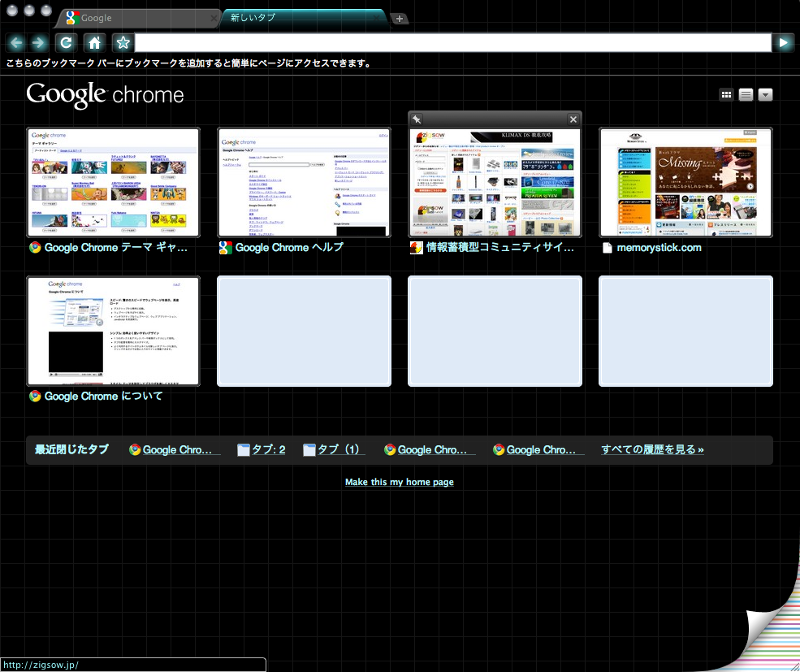Open a new tab with the plus button
Image resolution: width=800 pixels, height=672 pixels.
point(400,19)
